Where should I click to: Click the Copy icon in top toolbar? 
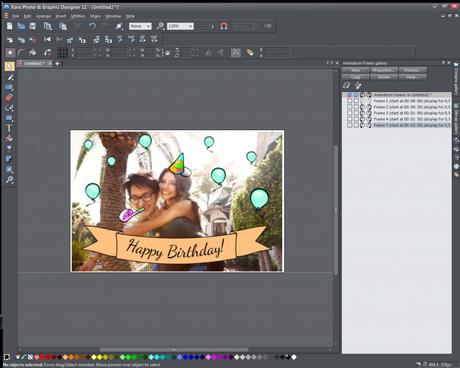point(48,26)
